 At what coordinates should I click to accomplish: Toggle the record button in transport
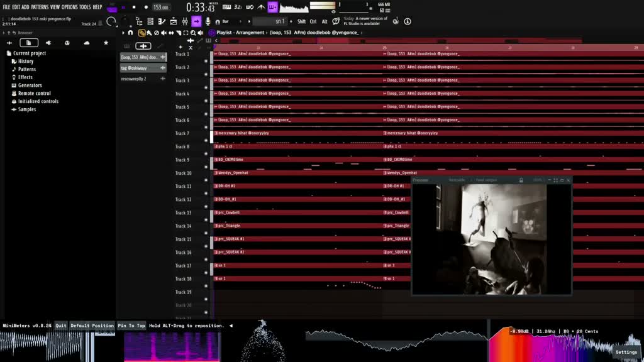[x=146, y=7]
